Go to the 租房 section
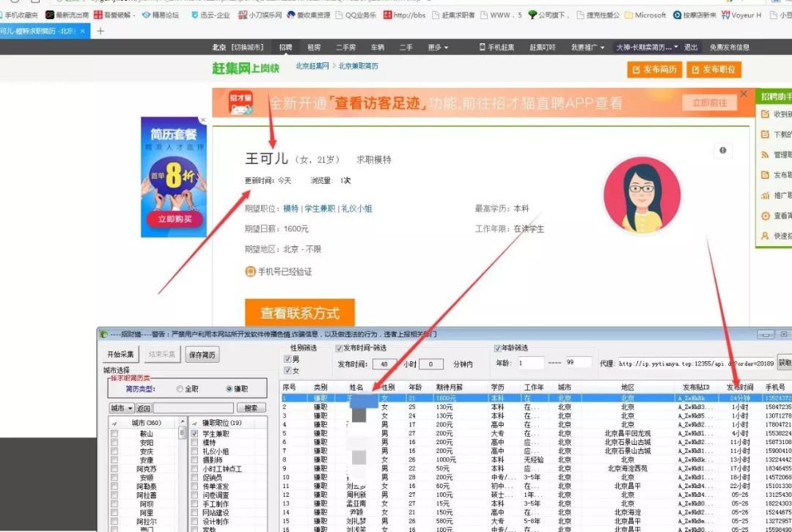This screenshot has width=792, height=532. tap(314, 48)
